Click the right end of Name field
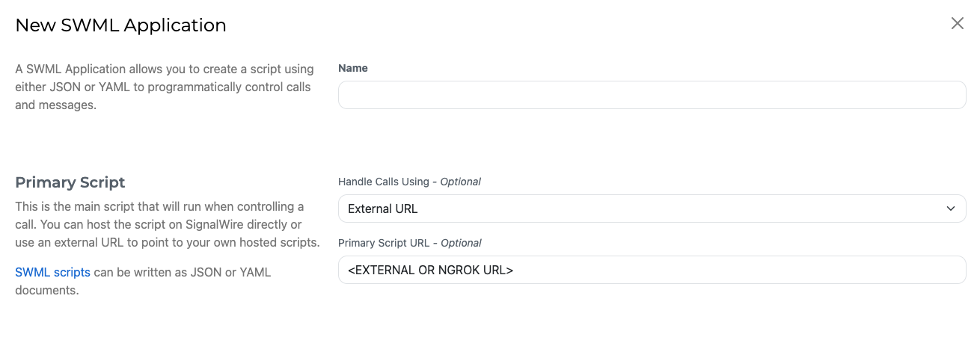980x346 pixels. 950,95
